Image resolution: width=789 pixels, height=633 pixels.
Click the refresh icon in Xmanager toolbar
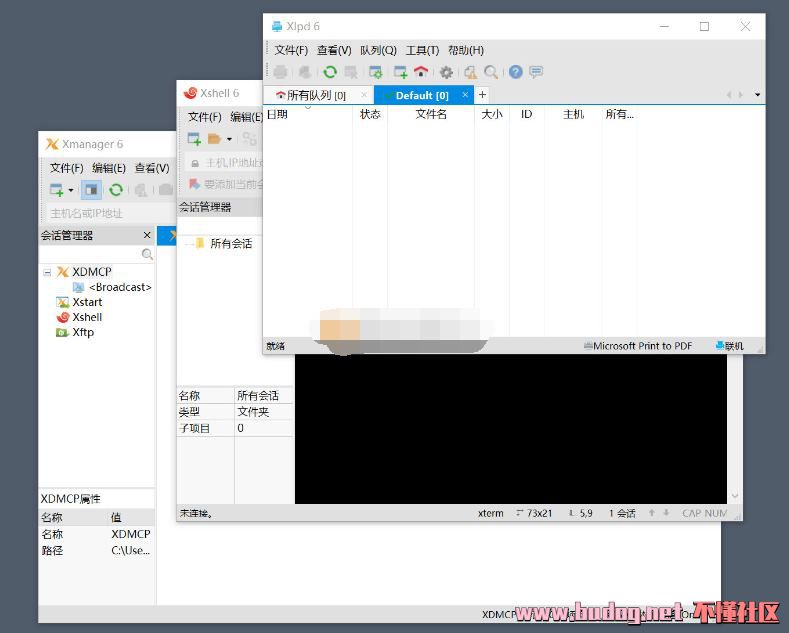click(116, 190)
